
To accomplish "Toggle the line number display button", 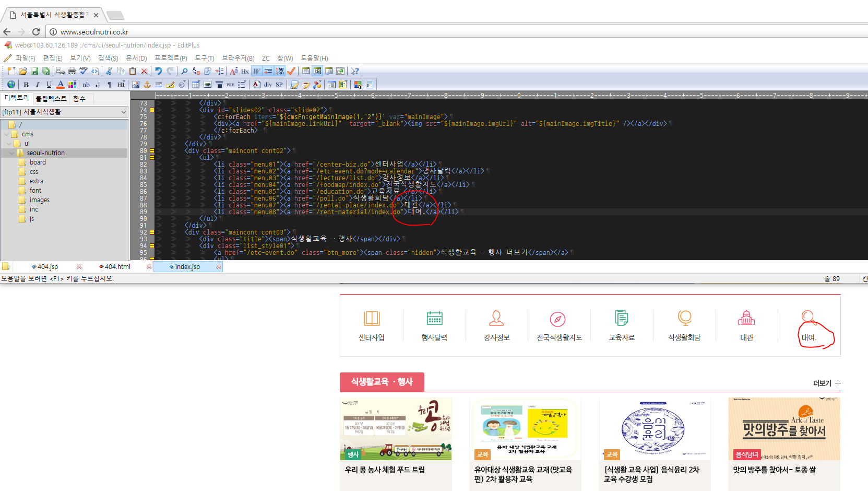I will point(280,71).
